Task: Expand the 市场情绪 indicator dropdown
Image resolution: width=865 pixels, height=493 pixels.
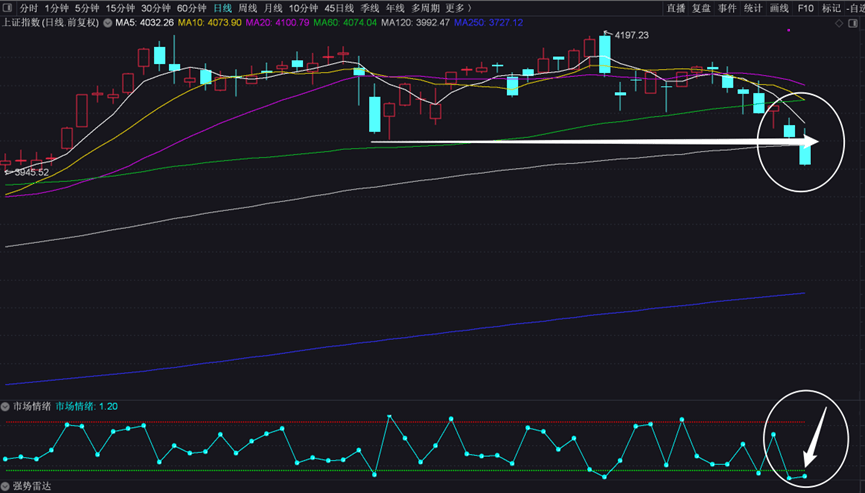Action: click(5, 407)
